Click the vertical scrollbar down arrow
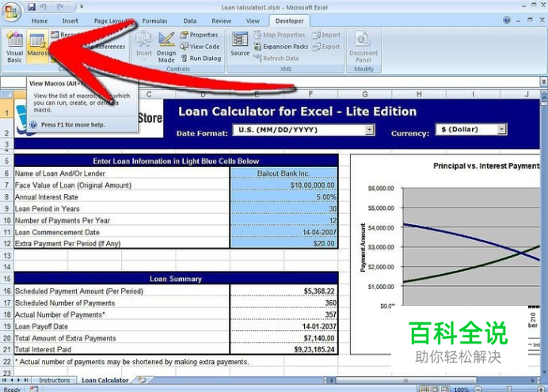The width and height of the screenshot is (548, 392). tap(544, 371)
